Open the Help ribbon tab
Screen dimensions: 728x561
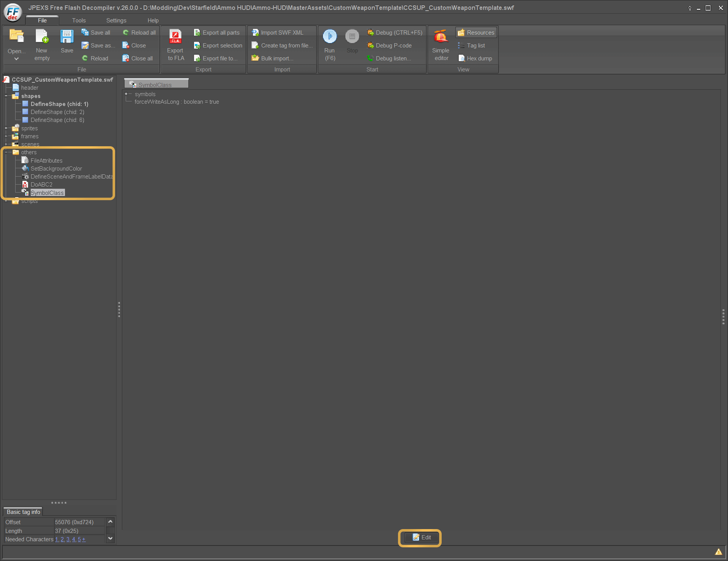(x=153, y=21)
